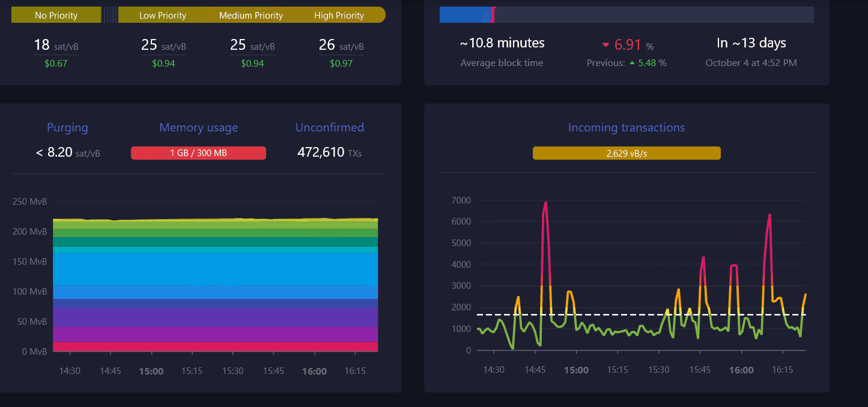Image resolution: width=868 pixels, height=407 pixels.
Task: Click the light blue band in mempool chart
Action: tap(215, 268)
